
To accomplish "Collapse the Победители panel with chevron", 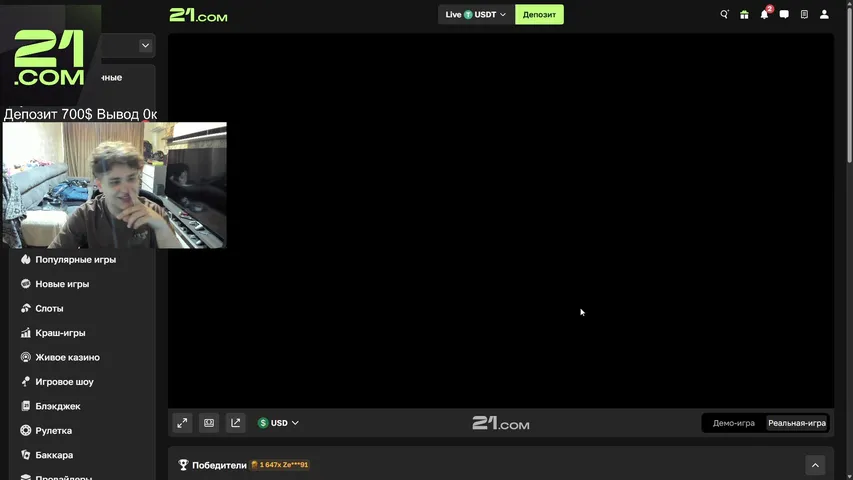I will tap(815, 465).
